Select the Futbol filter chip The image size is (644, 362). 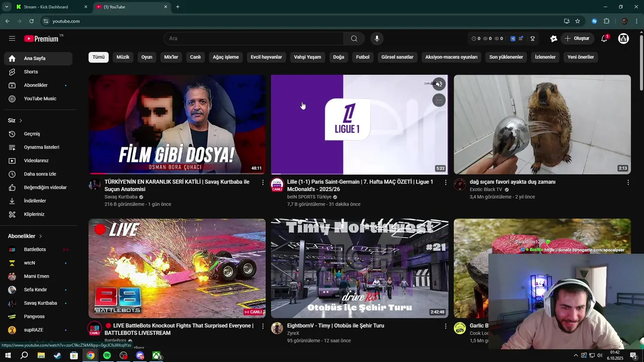coord(363,57)
